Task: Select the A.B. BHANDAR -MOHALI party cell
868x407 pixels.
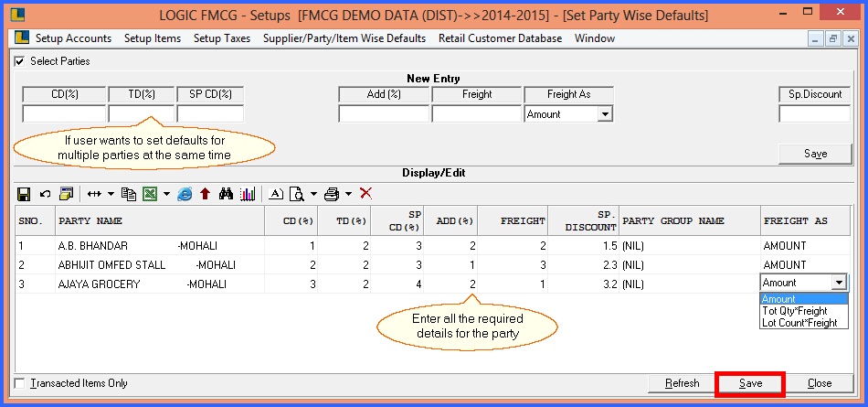Action: pyautogui.click(x=160, y=246)
